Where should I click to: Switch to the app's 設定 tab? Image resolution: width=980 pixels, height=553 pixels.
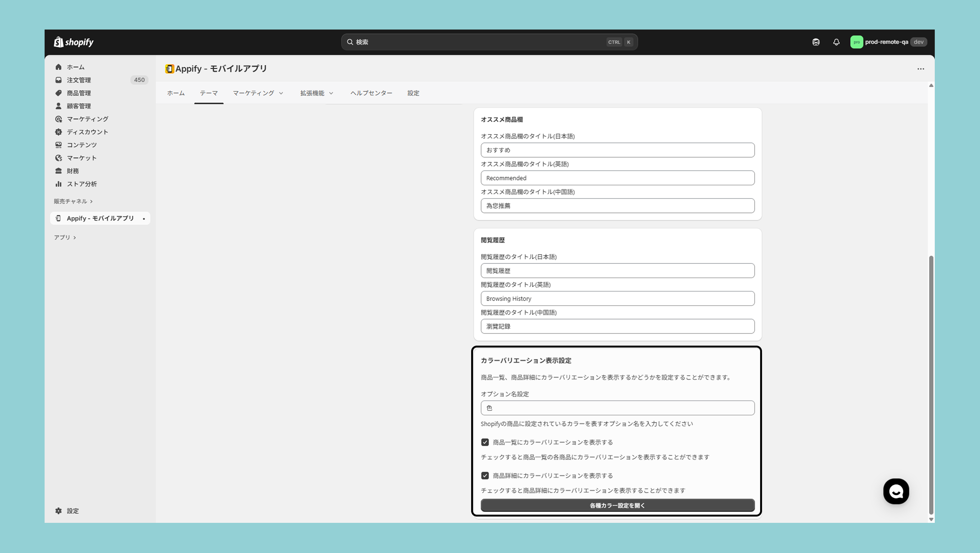(413, 93)
